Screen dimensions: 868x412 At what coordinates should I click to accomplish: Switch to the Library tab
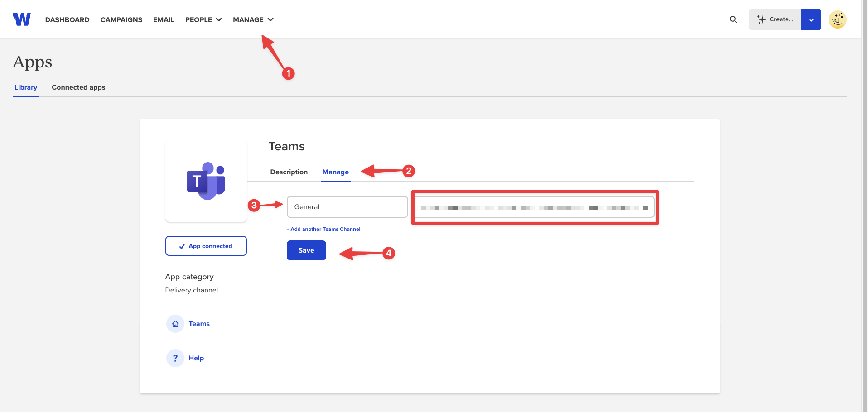tap(26, 87)
